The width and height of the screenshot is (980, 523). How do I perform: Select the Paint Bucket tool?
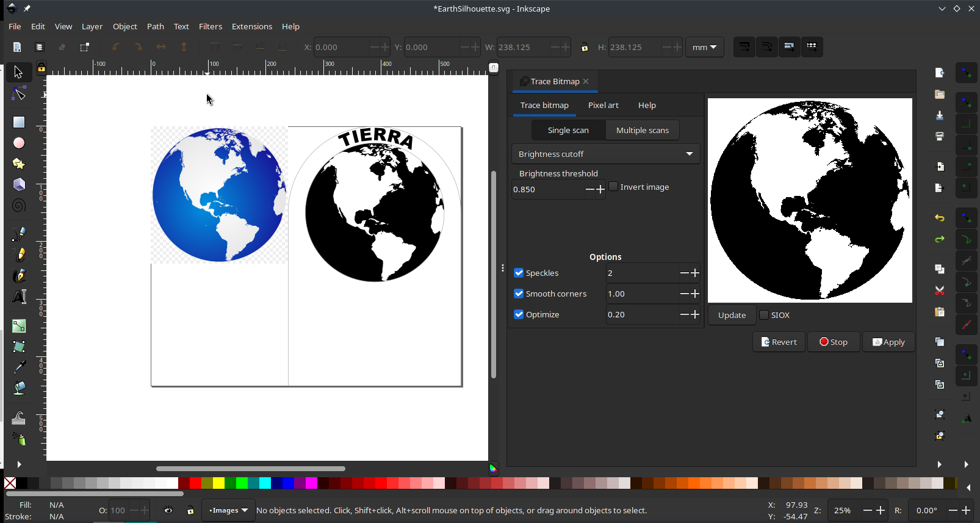19,388
